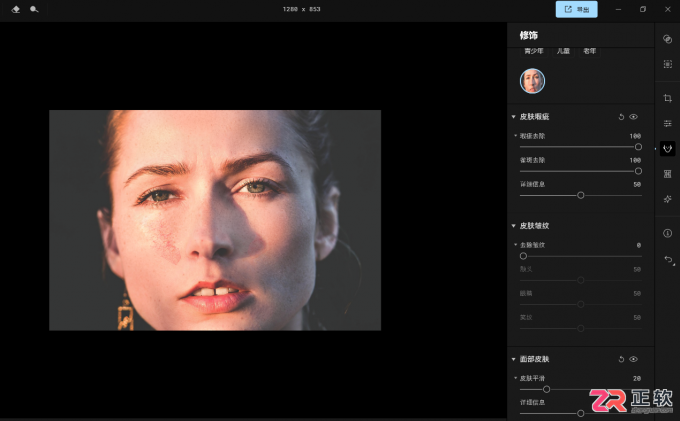The width and height of the screenshot is (680, 421).
Task: Click the 去除皱纹 value 0
Action: tap(639, 245)
